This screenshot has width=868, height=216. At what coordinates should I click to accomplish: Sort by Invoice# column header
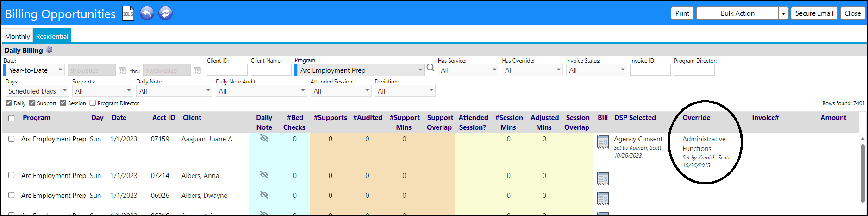(765, 118)
